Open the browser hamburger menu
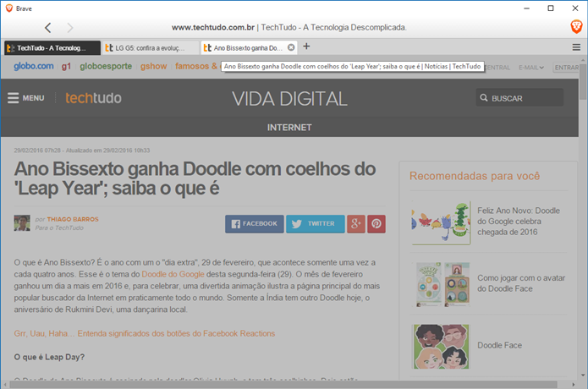The width and height of the screenshot is (588, 389). tap(576, 47)
